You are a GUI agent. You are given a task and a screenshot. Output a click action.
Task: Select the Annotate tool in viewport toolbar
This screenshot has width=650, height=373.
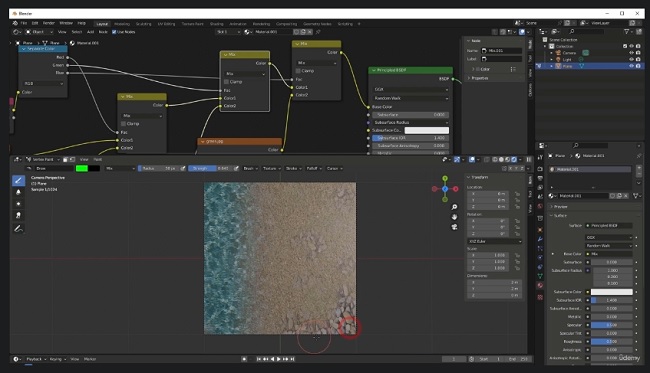point(18,229)
